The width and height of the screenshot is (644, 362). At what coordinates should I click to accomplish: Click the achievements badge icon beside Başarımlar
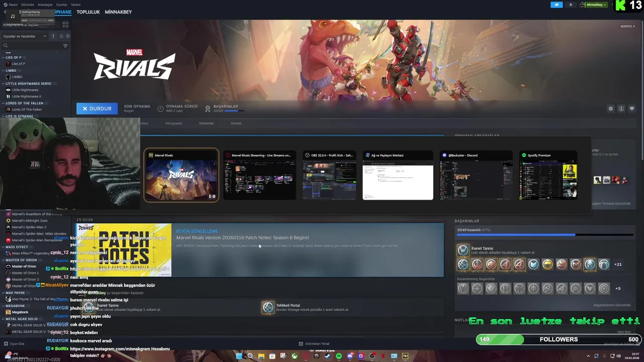pyautogui.click(x=208, y=109)
